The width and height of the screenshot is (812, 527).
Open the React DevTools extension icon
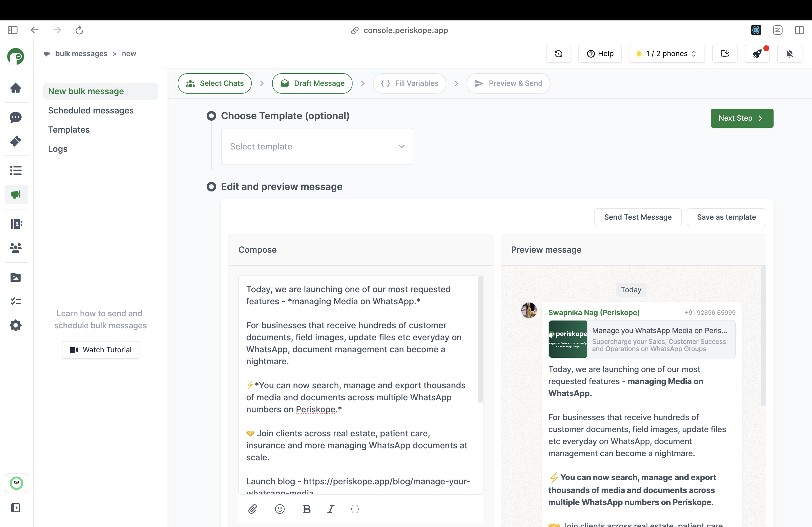pos(756,30)
